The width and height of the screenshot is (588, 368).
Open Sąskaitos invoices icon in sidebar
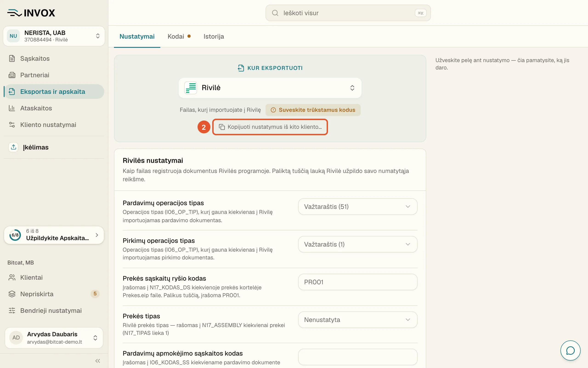point(12,58)
